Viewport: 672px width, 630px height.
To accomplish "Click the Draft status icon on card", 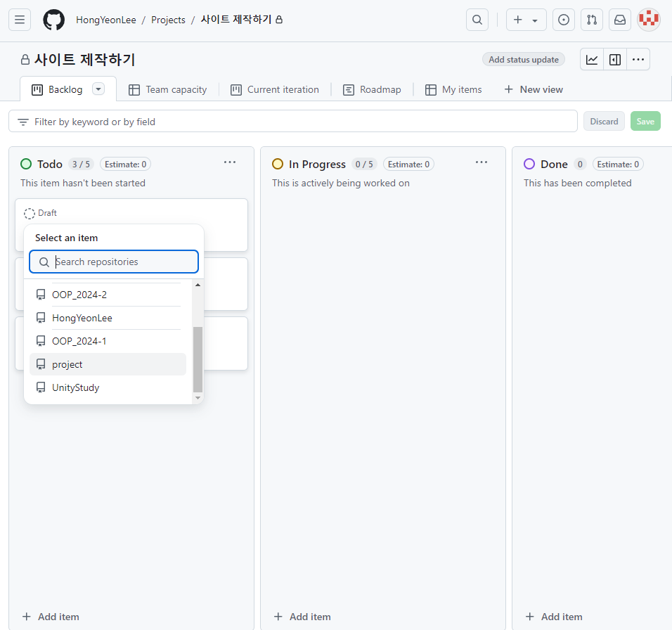I will pos(29,214).
